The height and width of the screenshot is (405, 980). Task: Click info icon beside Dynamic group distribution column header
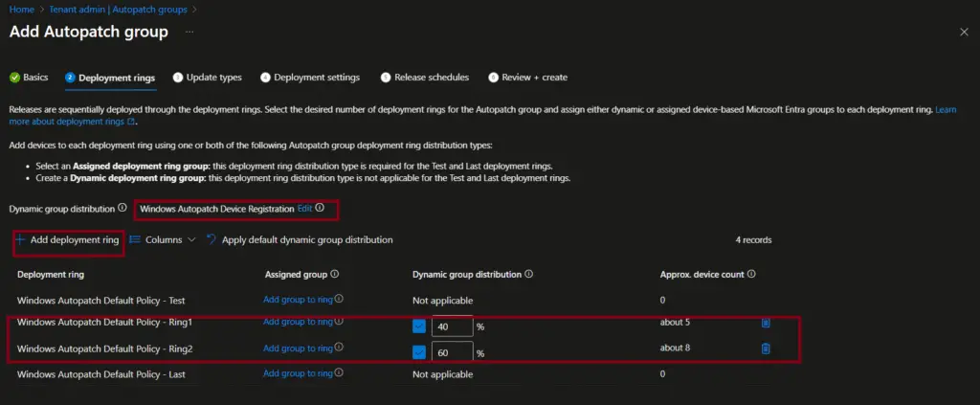tap(529, 274)
